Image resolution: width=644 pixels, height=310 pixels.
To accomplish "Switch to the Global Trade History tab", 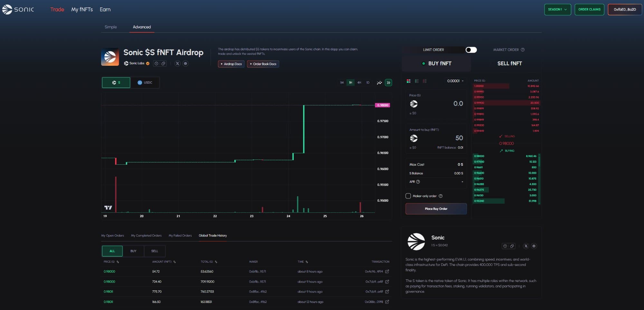I will click(x=213, y=236).
